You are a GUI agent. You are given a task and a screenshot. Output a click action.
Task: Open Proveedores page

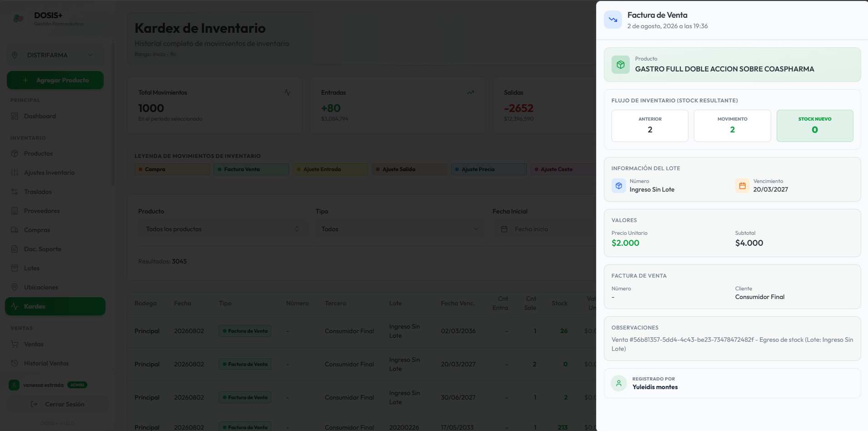(55, 211)
